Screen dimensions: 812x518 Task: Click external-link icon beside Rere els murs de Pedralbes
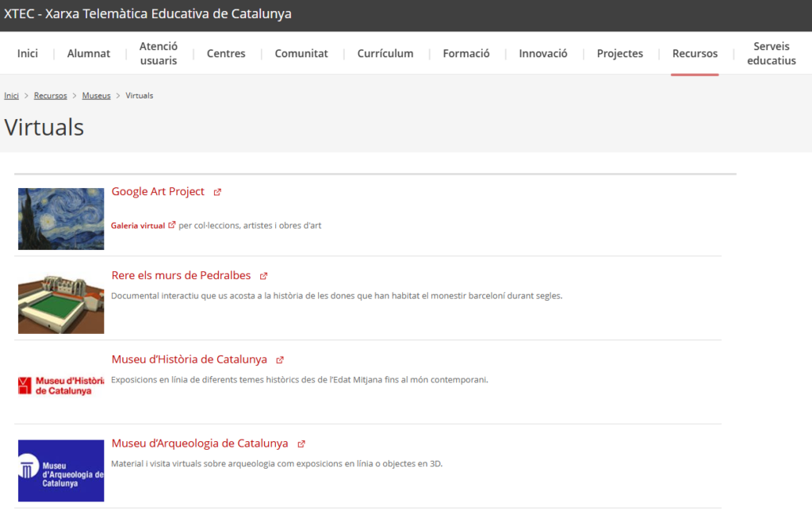pos(264,276)
